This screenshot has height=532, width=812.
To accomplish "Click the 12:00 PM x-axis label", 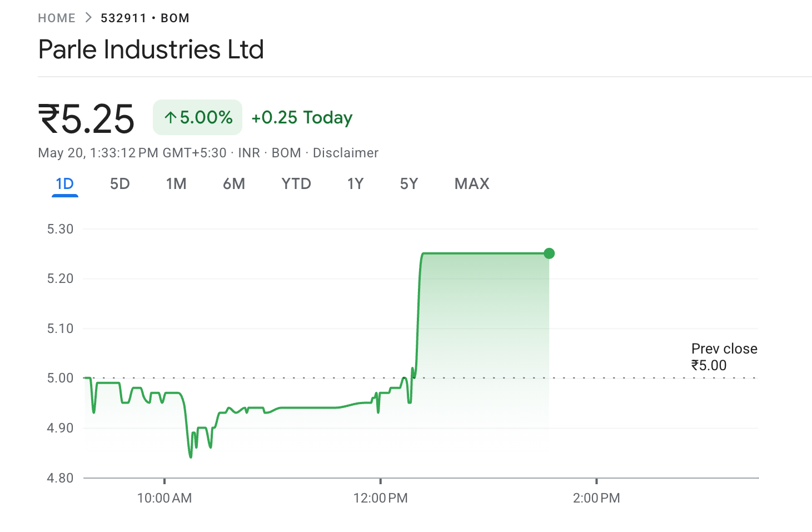I will [x=380, y=498].
